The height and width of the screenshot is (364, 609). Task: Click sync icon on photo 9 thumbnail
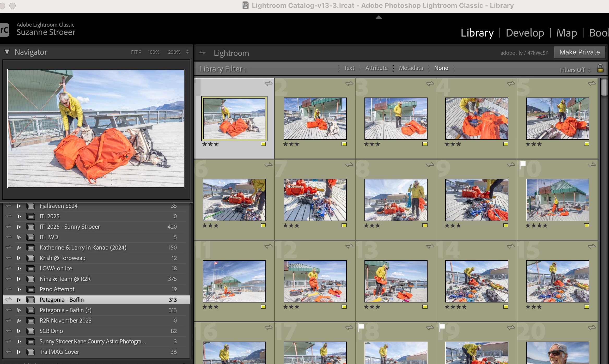tap(511, 165)
